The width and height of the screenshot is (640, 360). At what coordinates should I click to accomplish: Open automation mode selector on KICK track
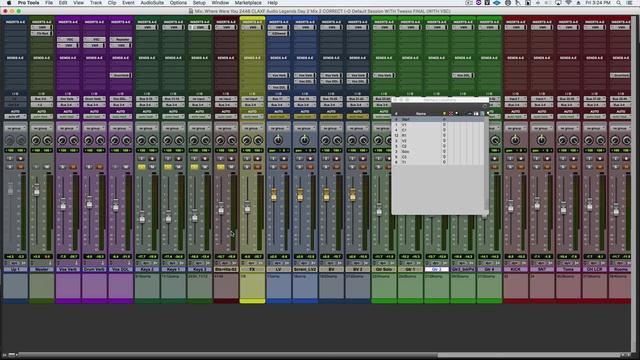[x=516, y=117]
